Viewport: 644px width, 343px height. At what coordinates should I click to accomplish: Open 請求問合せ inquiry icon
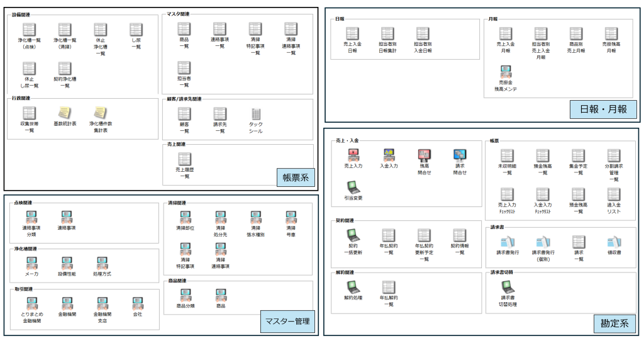(x=460, y=155)
